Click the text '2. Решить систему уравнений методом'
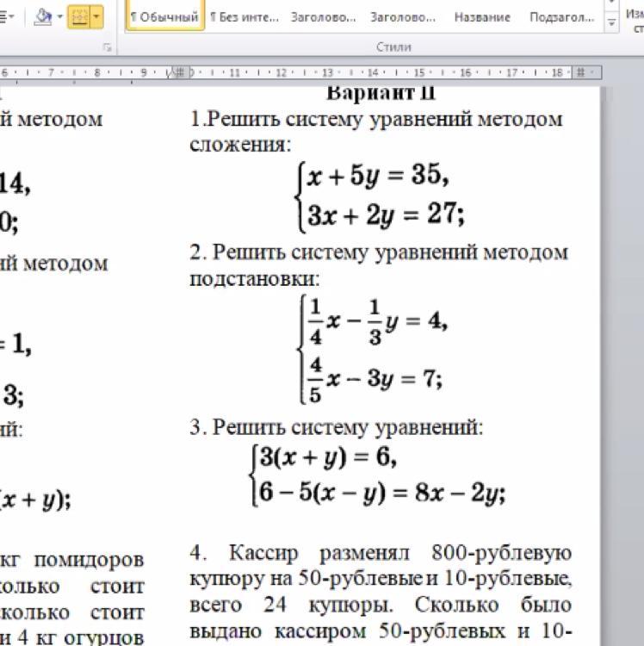The width and height of the screenshot is (644, 646). click(379, 252)
